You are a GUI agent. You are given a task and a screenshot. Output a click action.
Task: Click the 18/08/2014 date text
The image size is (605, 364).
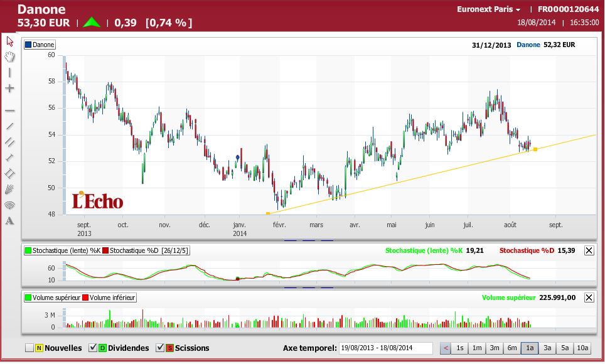[x=537, y=23]
